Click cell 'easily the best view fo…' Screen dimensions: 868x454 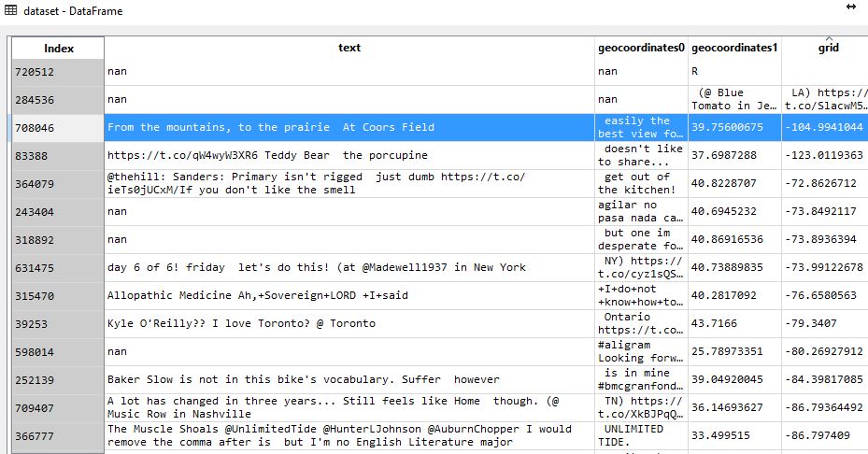[641, 127]
